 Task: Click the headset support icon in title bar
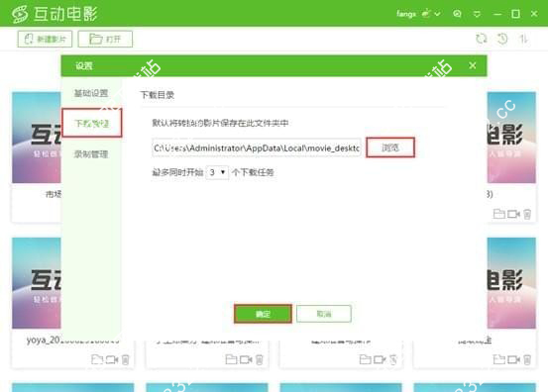[x=457, y=14]
